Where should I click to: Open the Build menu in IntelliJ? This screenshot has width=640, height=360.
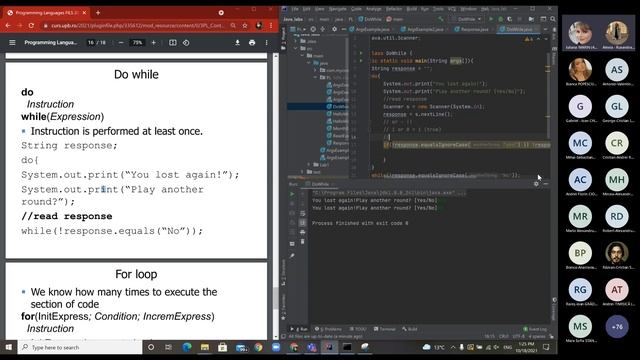click(x=411, y=9)
